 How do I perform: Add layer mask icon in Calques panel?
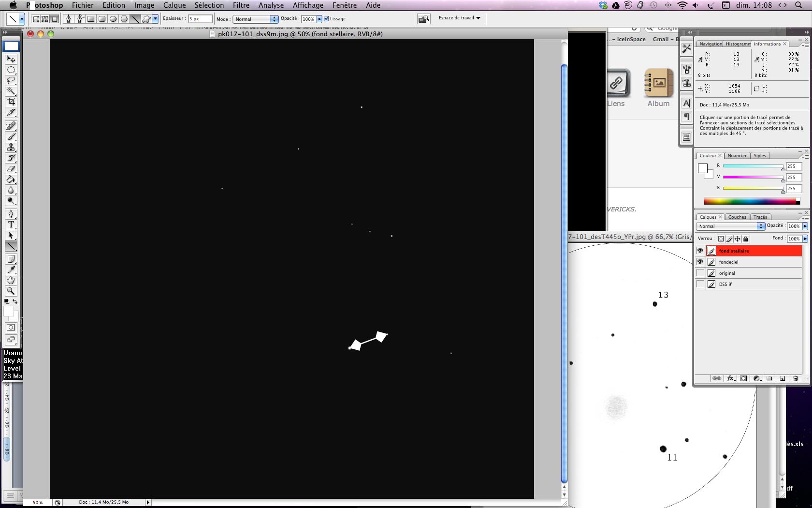coord(743,378)
